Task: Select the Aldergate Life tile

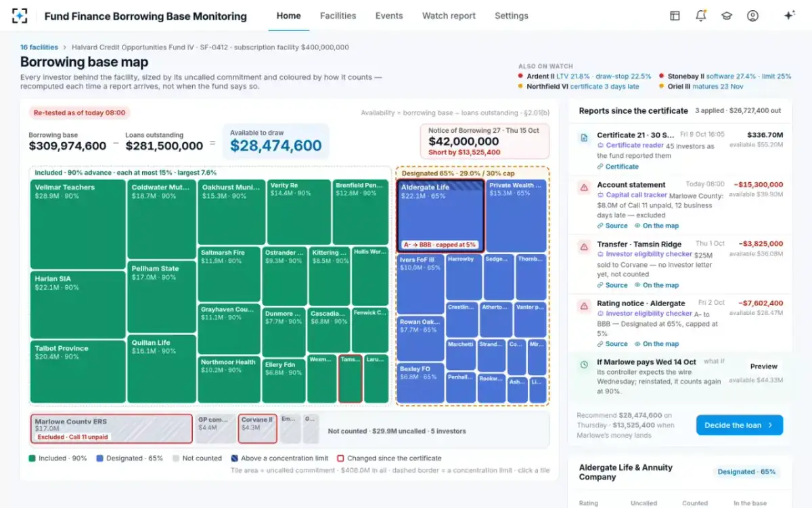Action: (440, 216)
